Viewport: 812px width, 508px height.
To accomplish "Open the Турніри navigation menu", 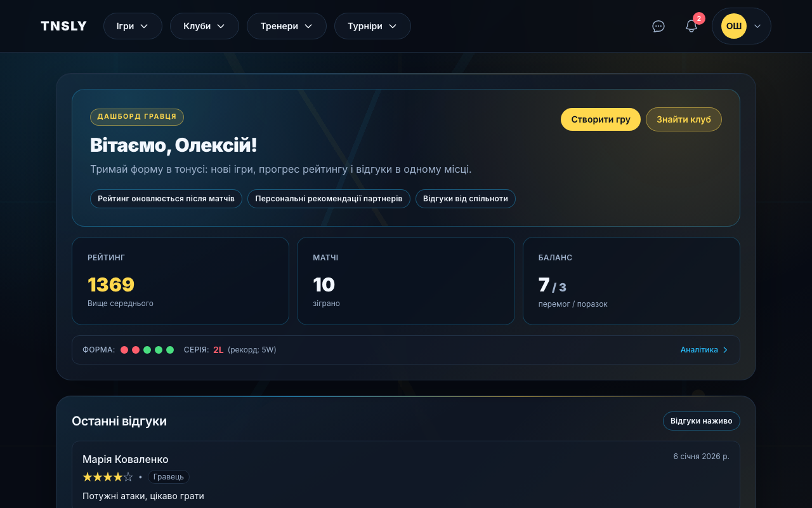I will (x=372, y=26).
